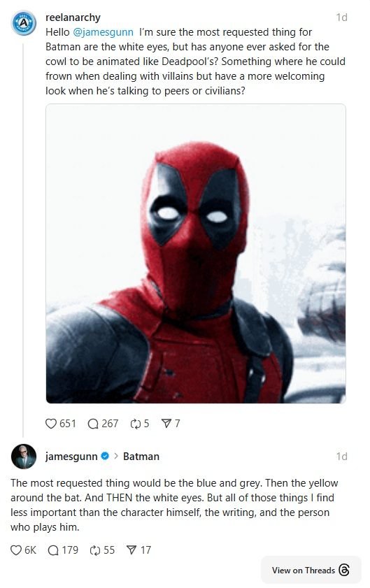
Task: Open the reelanarchy profile avatar
Action: [24, 23]
